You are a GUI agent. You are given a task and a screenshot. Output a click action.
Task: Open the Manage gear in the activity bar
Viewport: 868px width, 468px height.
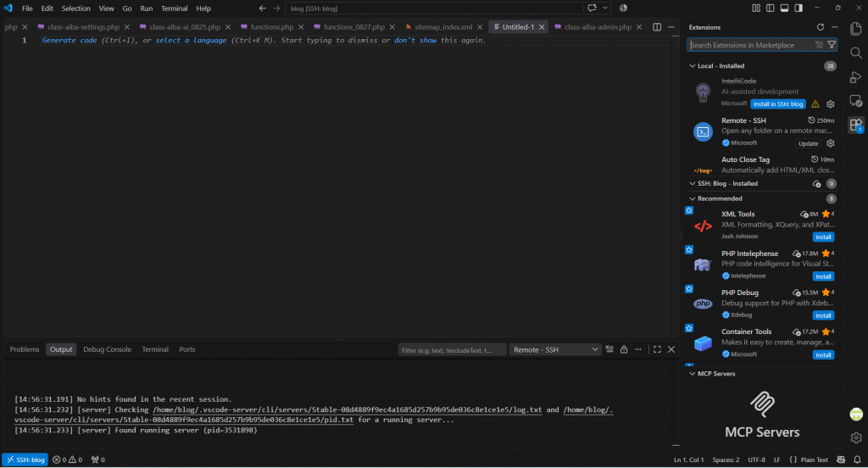pyautogui.click(x=856, y=437)
